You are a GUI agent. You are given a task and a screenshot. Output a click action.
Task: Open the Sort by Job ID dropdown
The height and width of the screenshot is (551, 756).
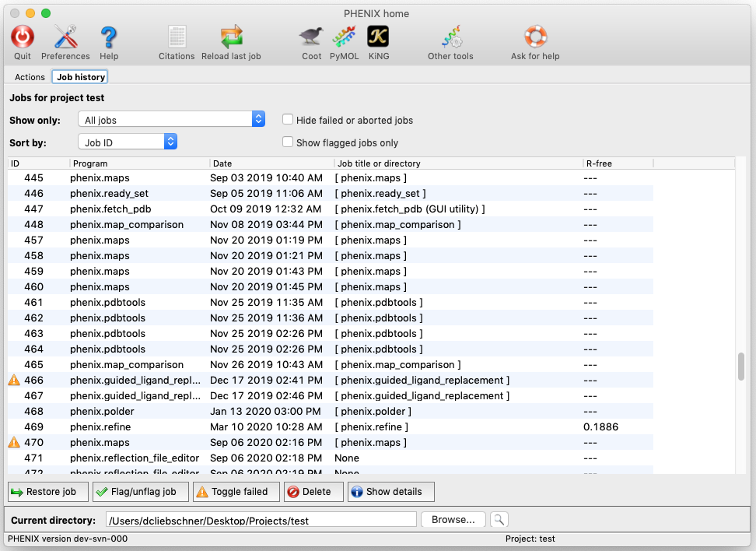point(128,142)
